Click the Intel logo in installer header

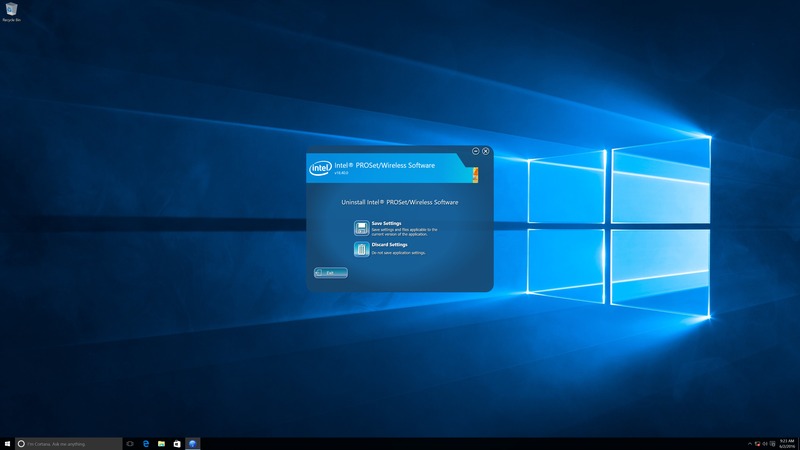(320, 168)
